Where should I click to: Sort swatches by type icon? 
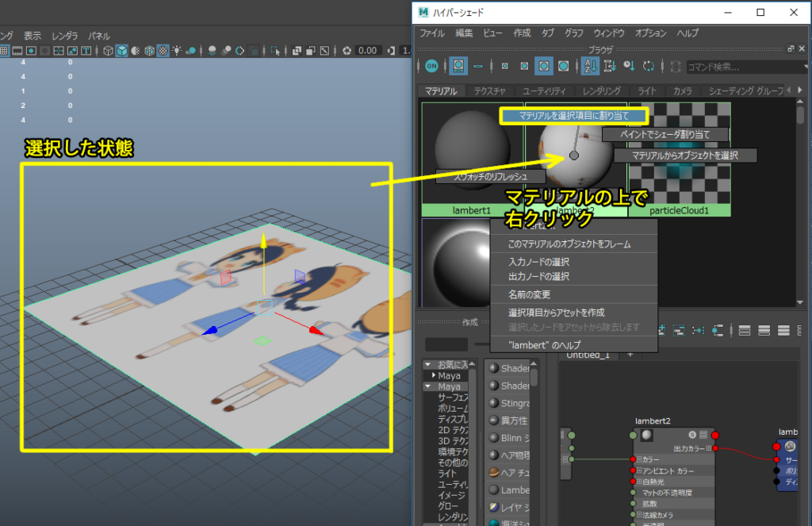pos(610,66)
